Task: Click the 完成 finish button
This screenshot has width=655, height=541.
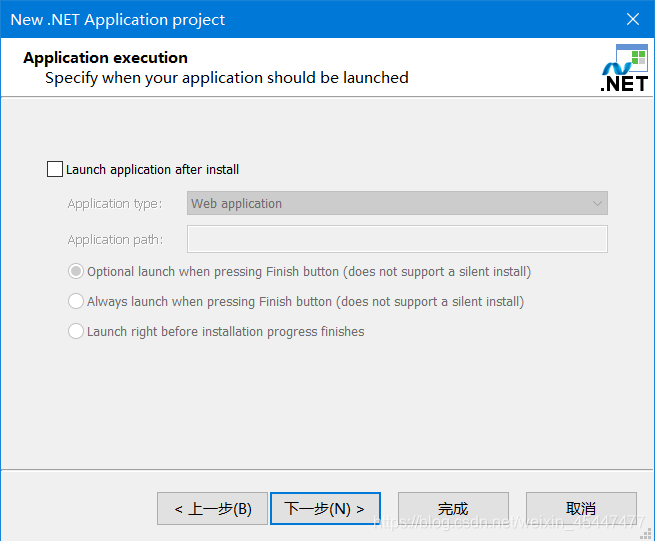Action: click(453, 508)
